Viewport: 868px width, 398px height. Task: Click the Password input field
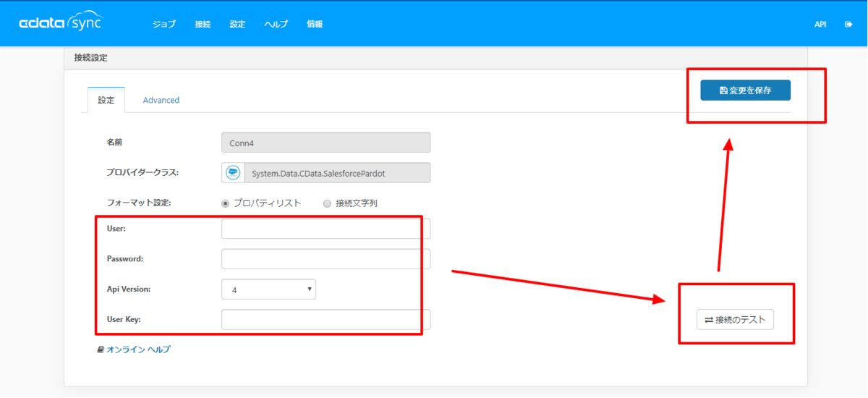click(x=326, y=259)
